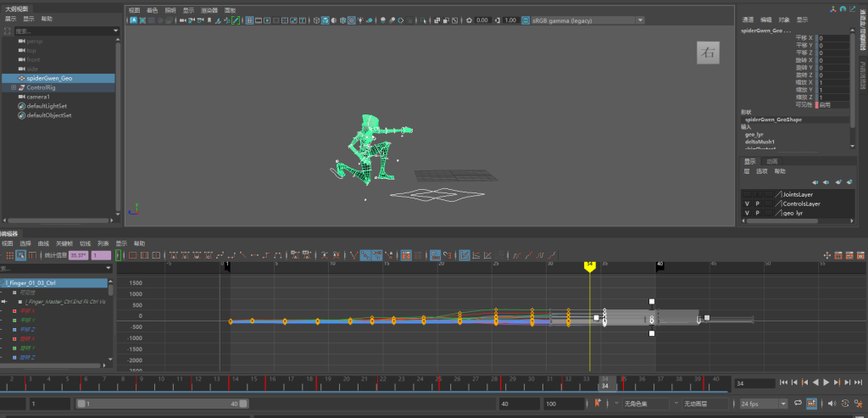868x418 pixels.
Task: Click the current frame field showing 34
Action: [x=754, y=383]
